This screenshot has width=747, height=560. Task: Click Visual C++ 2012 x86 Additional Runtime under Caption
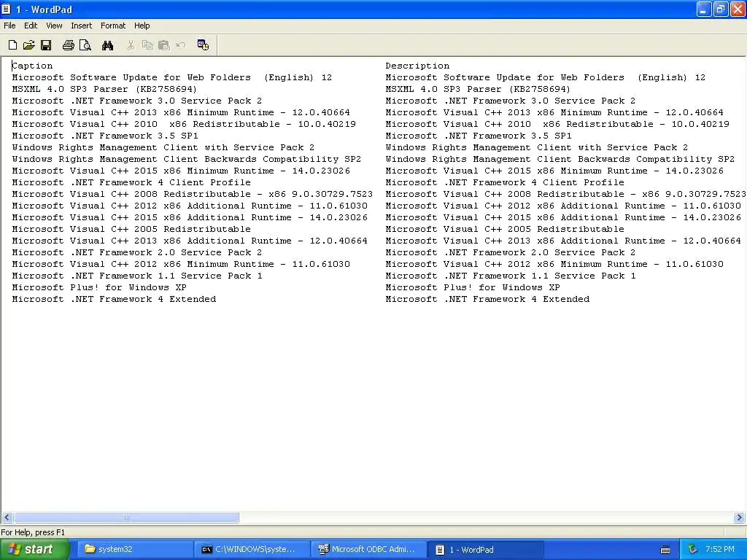[x=190, y=206]
